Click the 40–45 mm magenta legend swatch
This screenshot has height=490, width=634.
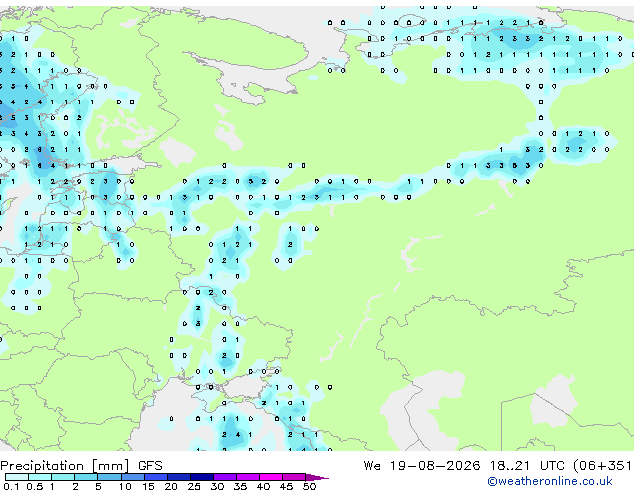pyautogui.click(x=271, y=477)
